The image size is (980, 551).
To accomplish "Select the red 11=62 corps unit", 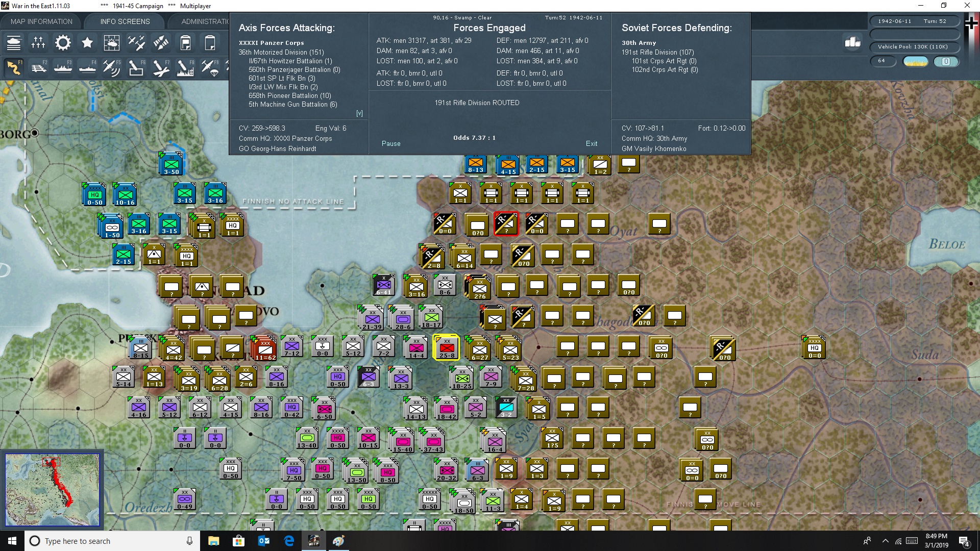I will [x=265, y=348].
